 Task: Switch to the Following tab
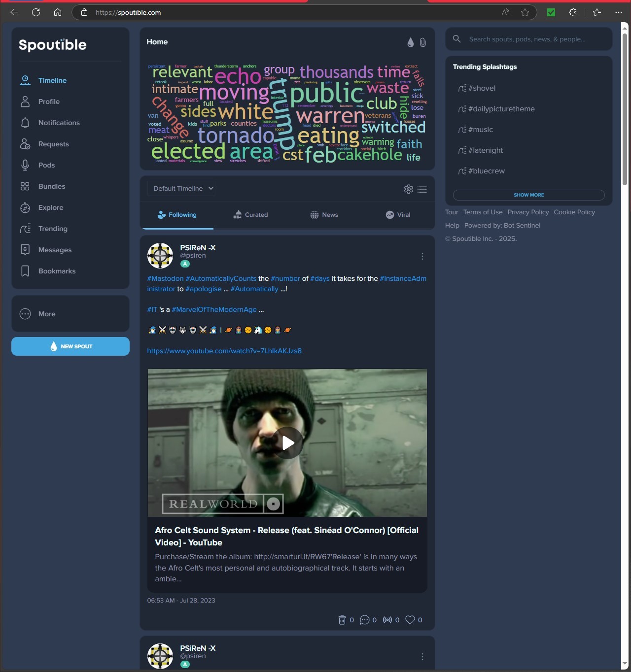coord(177,215)
